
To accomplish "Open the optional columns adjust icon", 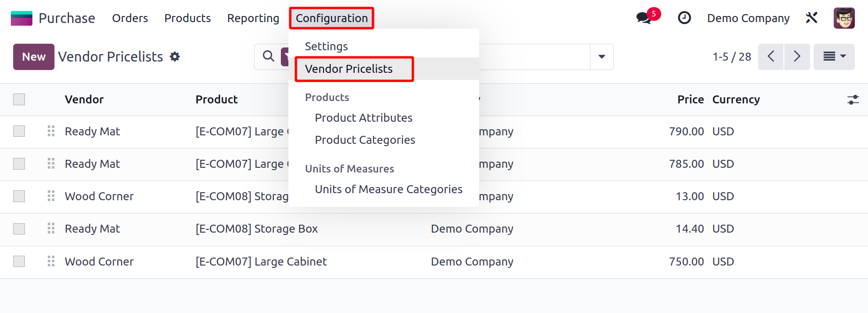I will (x=853, y=100).
